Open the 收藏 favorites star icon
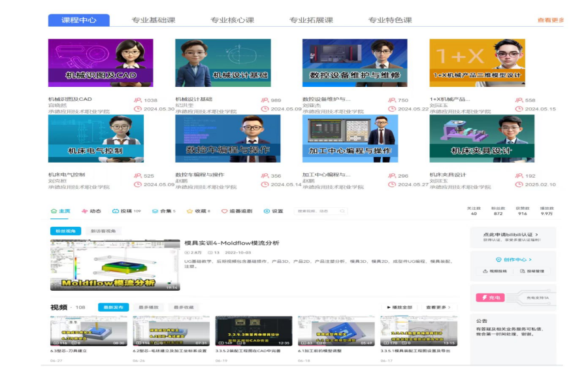588x381 pixels. pos(189,210)
